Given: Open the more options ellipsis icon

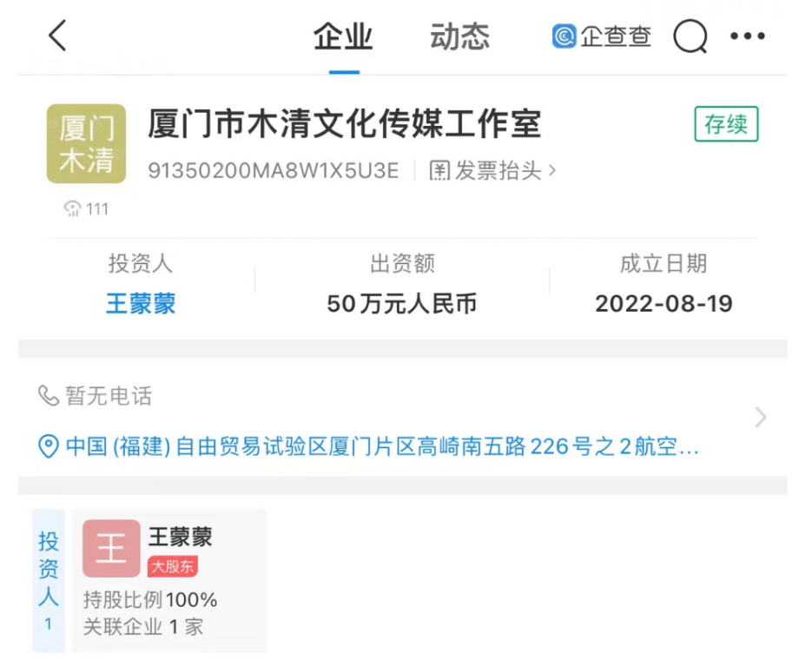Looking at the screenshot, I should tap(749, 36).
